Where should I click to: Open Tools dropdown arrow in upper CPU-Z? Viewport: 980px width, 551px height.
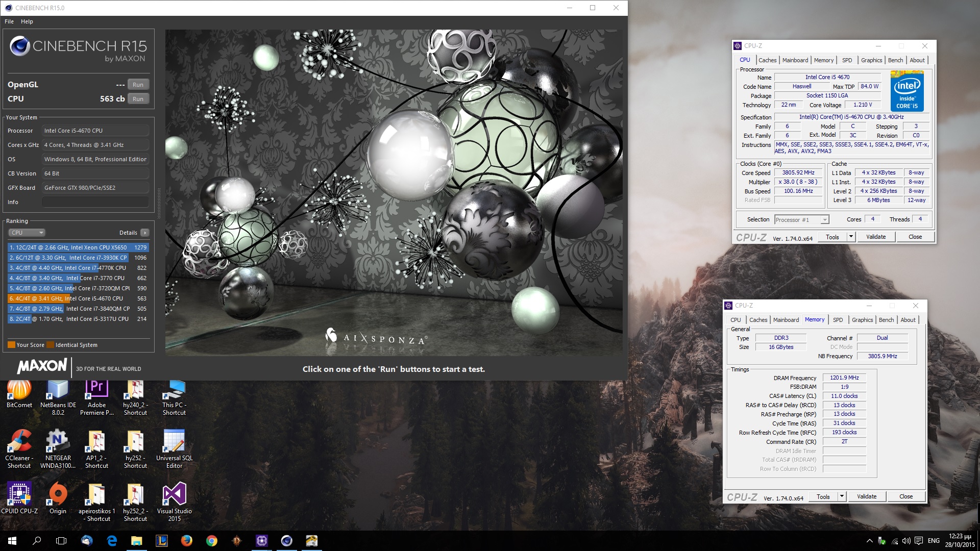tap(851, 237)
